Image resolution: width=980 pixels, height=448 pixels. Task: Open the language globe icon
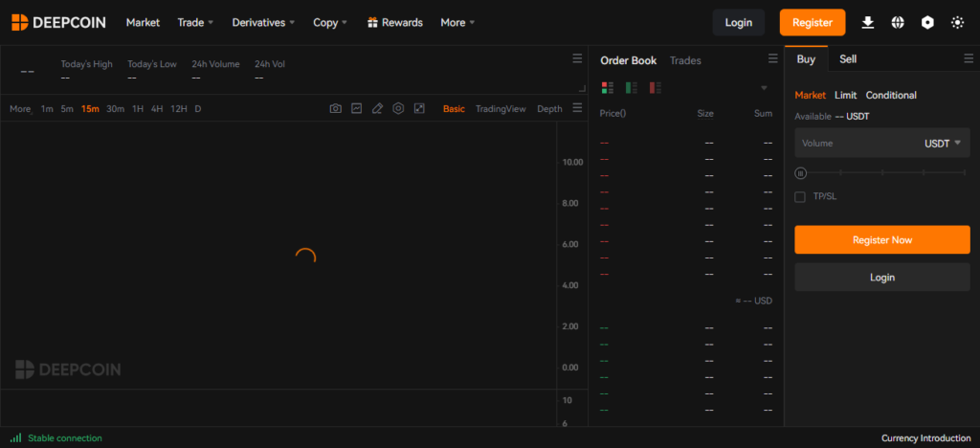tap(898, 22)
